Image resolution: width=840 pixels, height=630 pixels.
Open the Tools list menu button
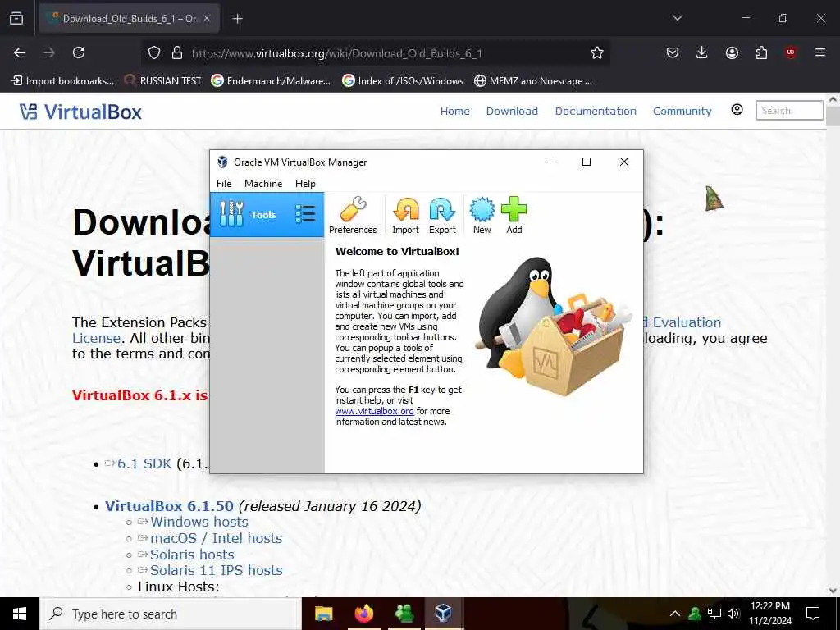[305, 214]
